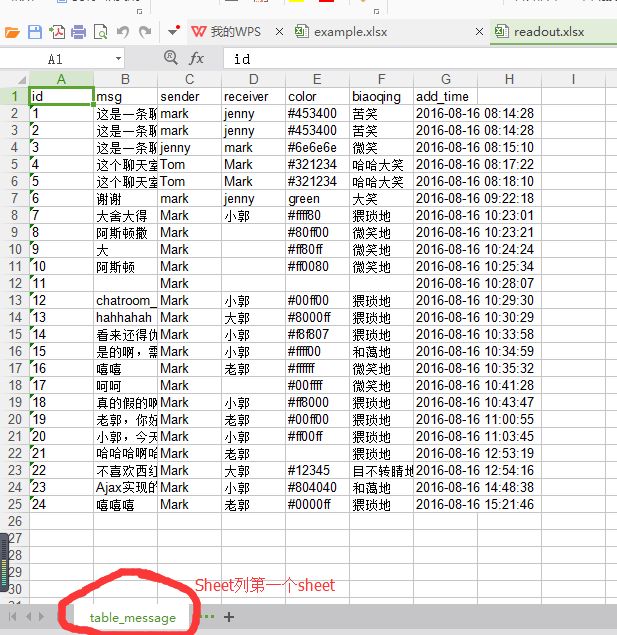Click color cell #804040
The width and height of the screenshot is (617, 635).
pyautogui.click(x=317, y=488)
